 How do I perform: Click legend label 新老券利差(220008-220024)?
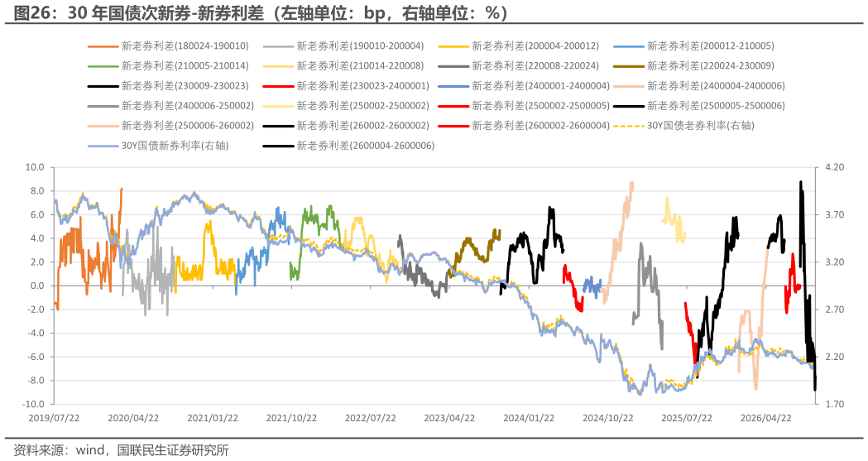[535, 66]
